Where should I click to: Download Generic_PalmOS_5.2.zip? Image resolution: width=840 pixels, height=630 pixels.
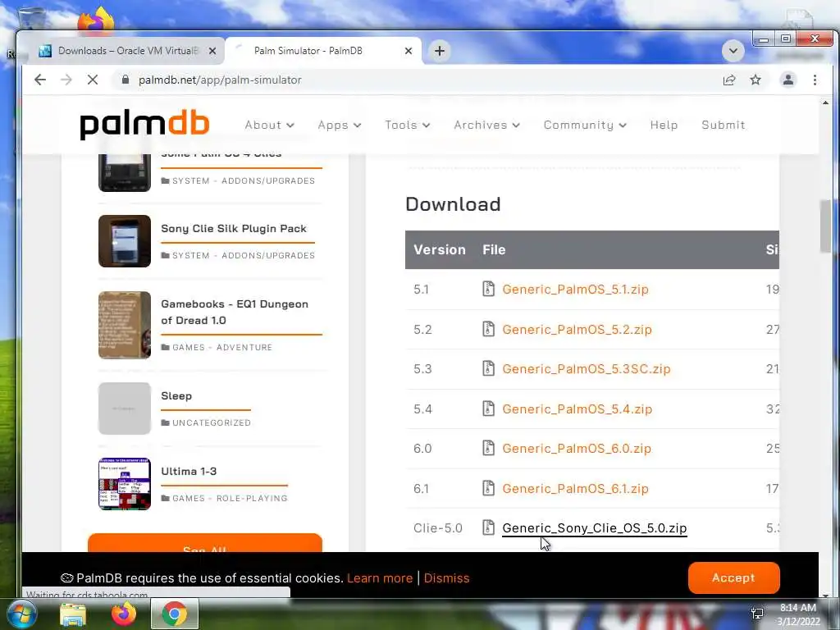coord(577,329)
